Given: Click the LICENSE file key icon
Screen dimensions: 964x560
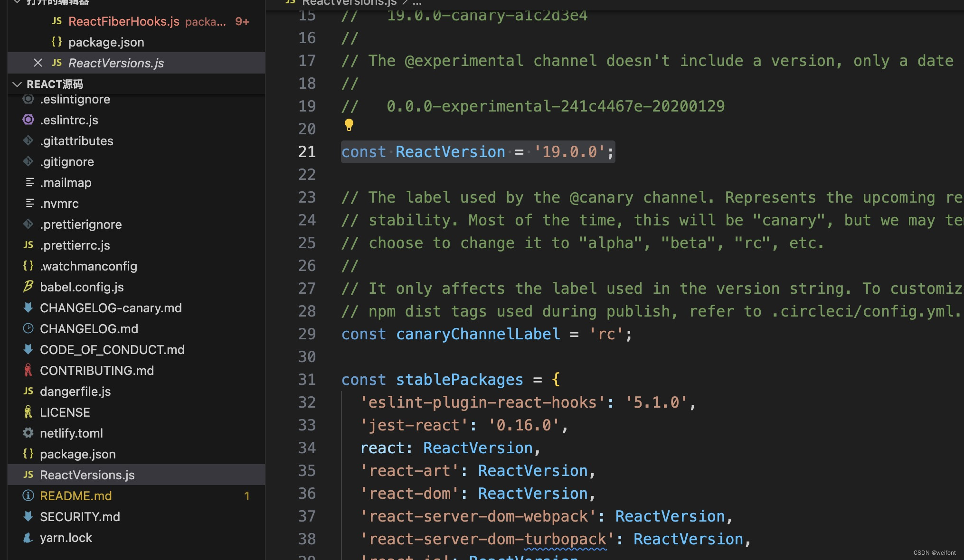Looking at the screenshot, I should pos(28,412).
